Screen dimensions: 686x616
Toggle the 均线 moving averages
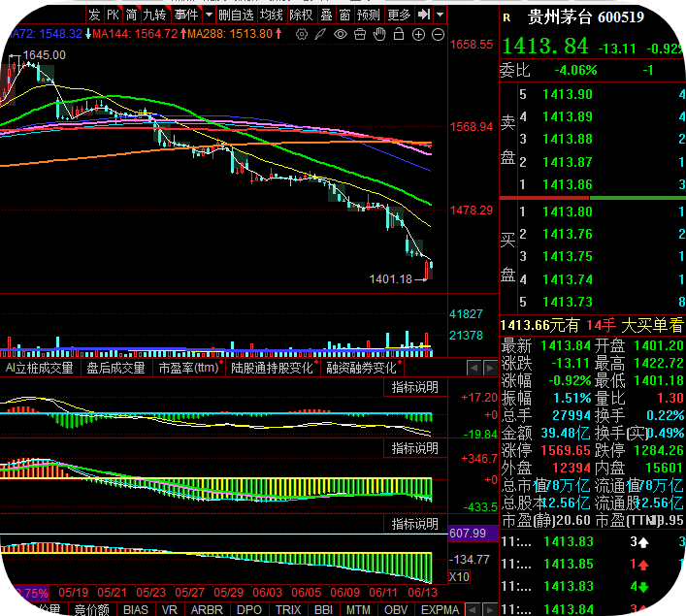tap(272, 15)
